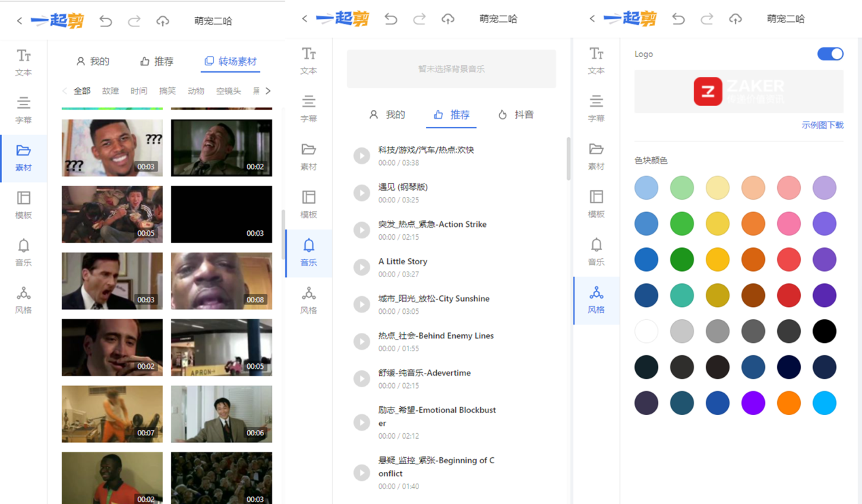The height and width of the screenshot is (504, 862).
Task: Click the 示例图下载 link
Action: (x=822, y=125)
